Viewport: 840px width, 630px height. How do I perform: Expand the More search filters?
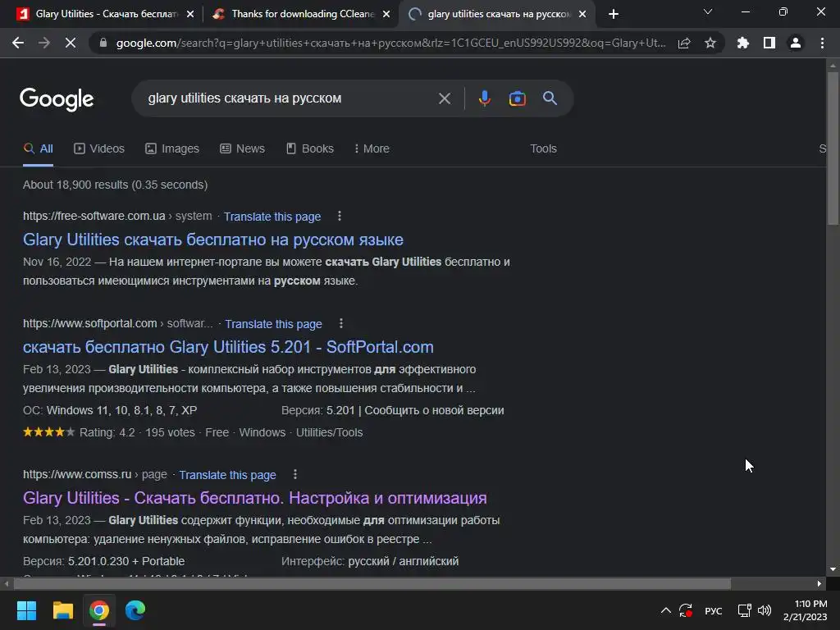(372, 148)
